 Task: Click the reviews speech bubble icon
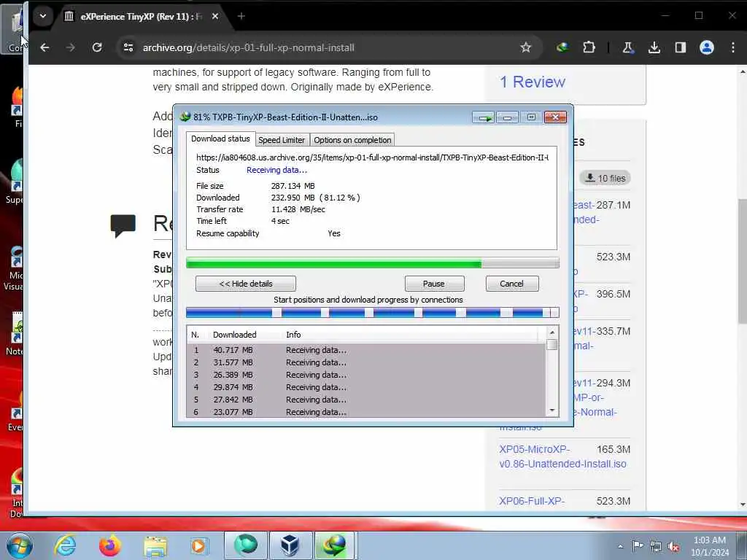123,226
